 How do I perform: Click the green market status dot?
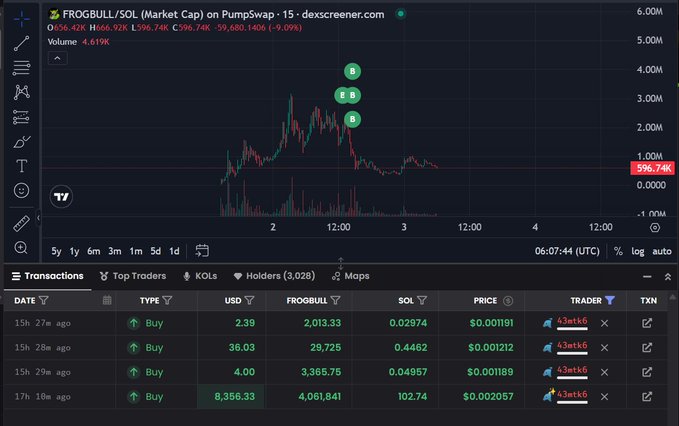tap(401, 14)
